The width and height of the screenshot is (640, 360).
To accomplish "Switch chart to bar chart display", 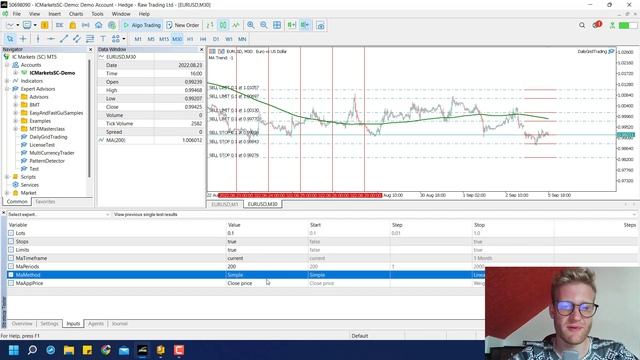I will click(210, 25).
